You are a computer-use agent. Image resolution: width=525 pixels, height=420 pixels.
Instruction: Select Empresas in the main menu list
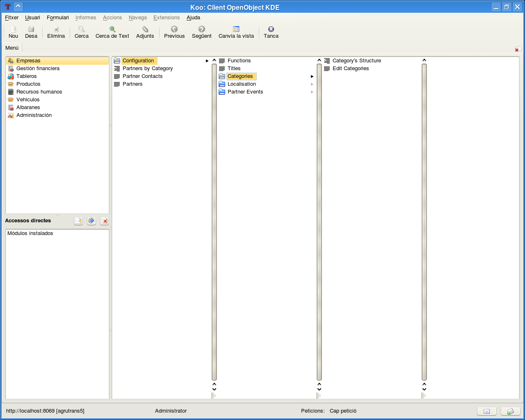(57, 61)
